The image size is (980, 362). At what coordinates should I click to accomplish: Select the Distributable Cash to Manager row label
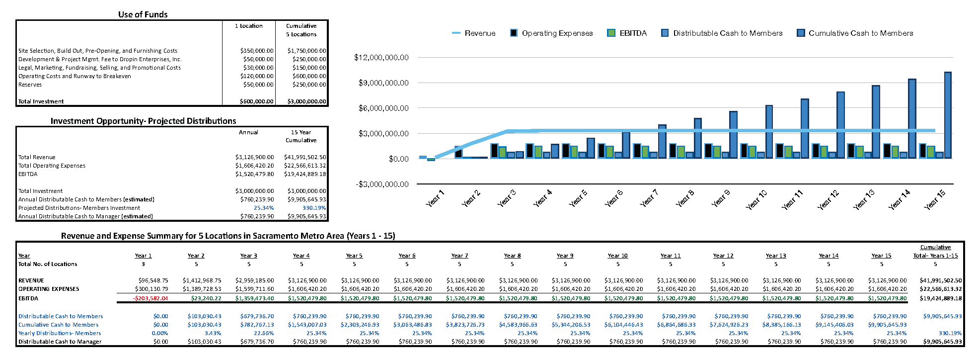coord(60,342)
